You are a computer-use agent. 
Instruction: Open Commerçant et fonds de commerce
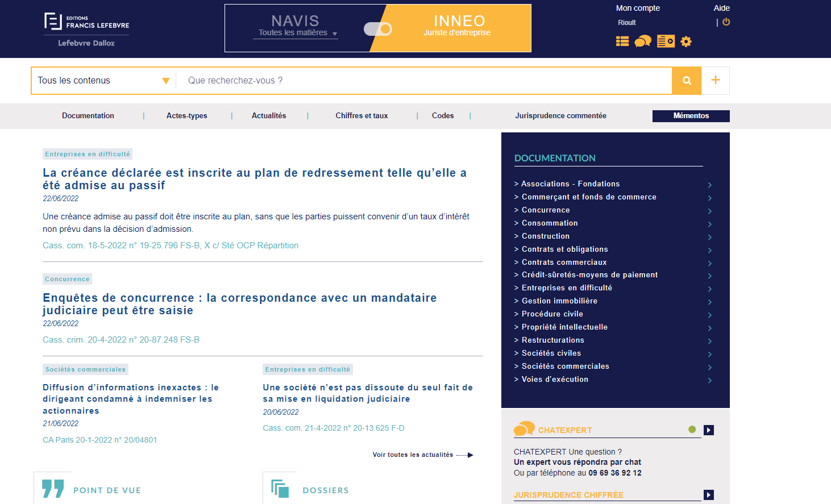click(x=589, y=197)
